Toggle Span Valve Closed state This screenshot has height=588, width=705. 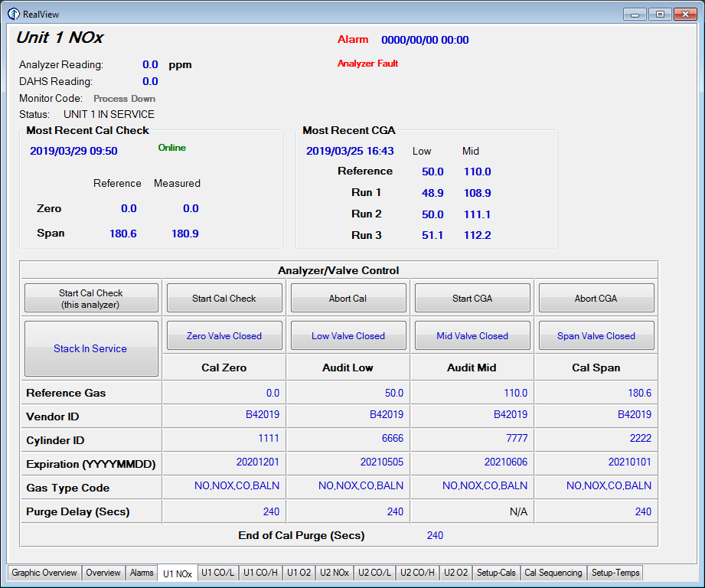(596, 335)
